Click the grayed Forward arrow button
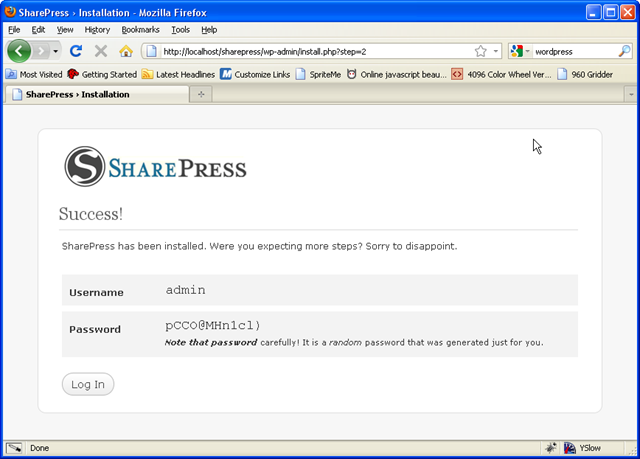640x459 pixels. [41, 51]
